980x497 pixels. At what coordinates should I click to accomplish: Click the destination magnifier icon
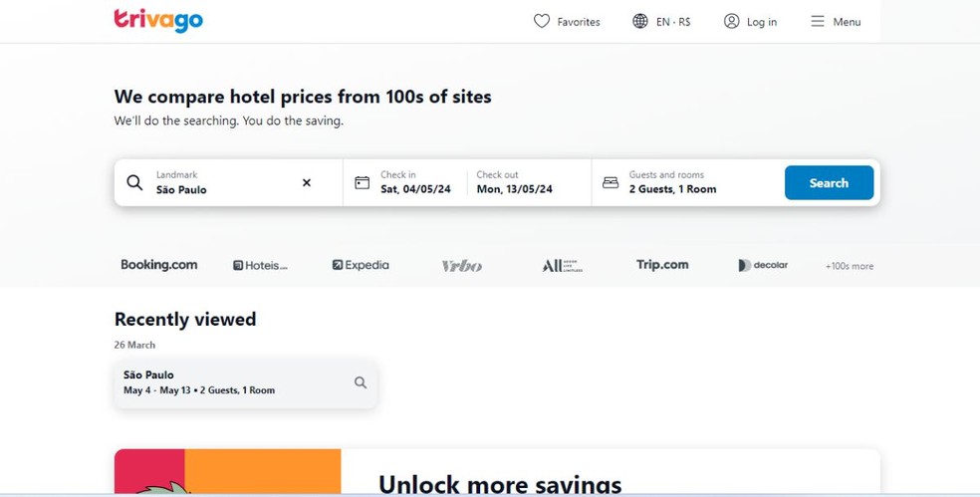pyautogui.click(x=134, y=183)
